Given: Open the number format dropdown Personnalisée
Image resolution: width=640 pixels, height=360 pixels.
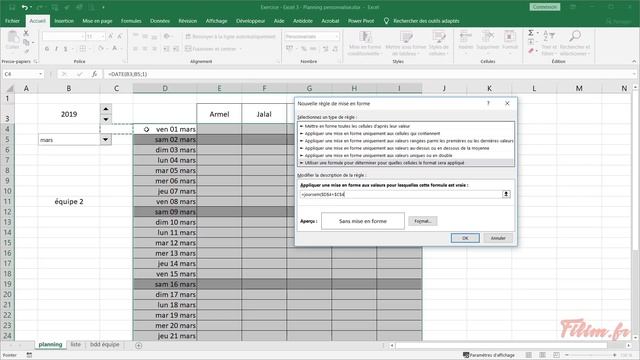Looking at the screenshot, I should click(337, 36).
